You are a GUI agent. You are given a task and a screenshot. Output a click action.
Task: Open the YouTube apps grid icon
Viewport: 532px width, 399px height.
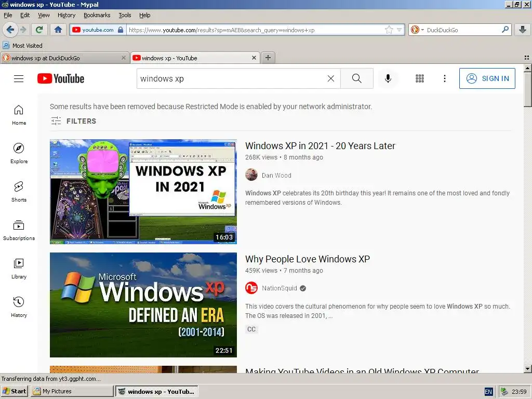click(420, 78)
